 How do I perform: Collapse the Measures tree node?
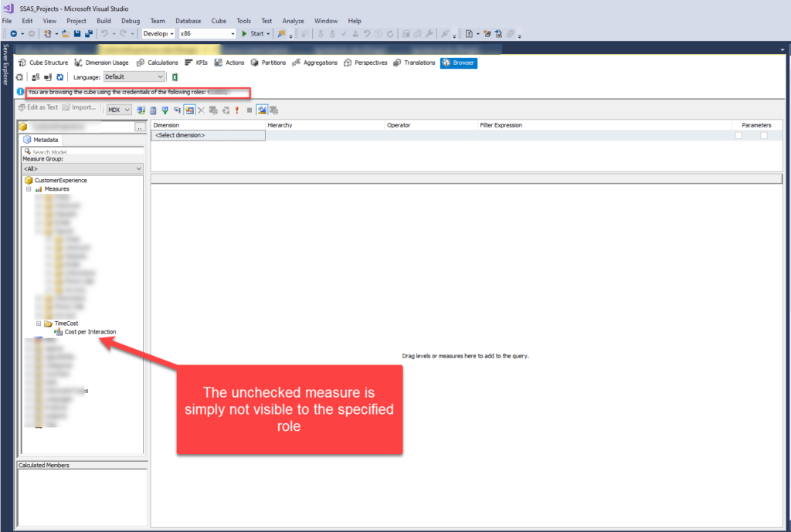(x=29, y=189)
